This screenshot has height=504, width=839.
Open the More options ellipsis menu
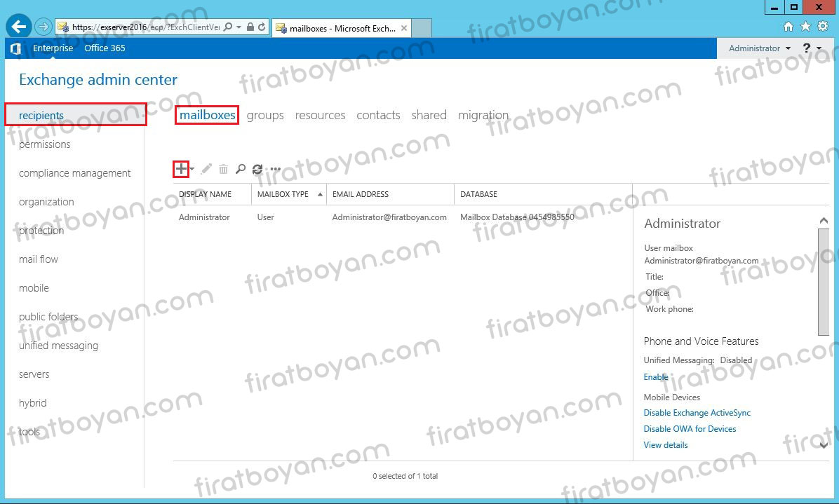pyautogui.click(x=276, y=169)
